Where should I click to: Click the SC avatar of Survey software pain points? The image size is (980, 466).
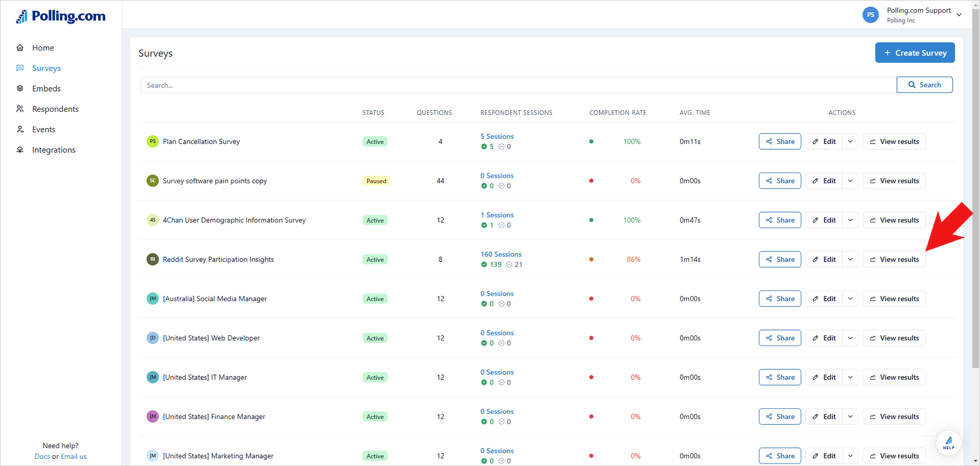[153, 181]
